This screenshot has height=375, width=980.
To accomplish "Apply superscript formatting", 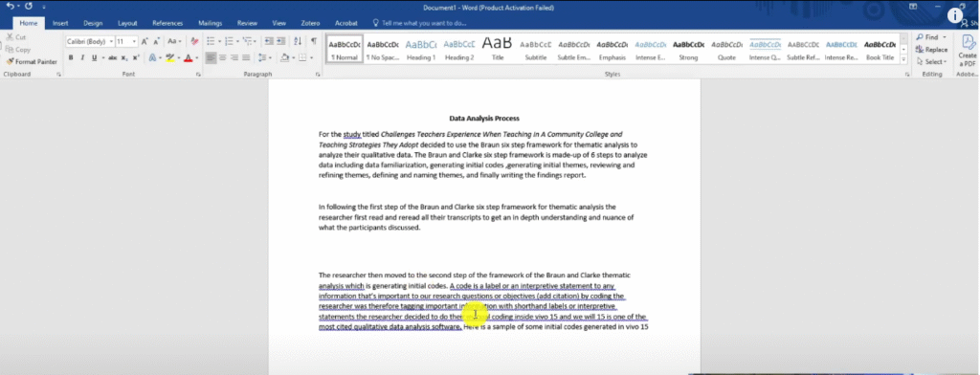I will (x=136, y=57).
